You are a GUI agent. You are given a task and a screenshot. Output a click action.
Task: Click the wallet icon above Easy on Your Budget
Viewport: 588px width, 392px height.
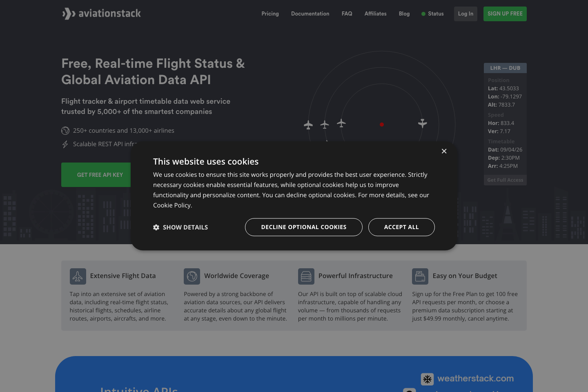pos(420,276)
